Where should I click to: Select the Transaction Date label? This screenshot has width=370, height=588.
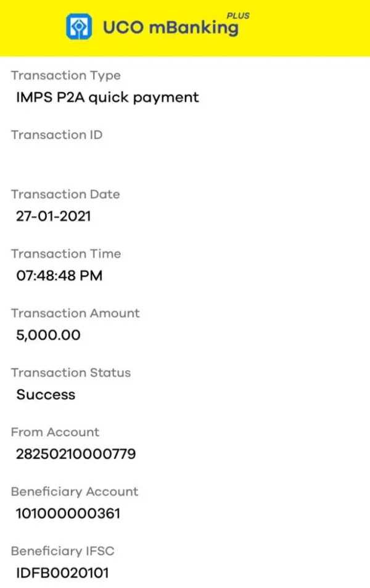(x=65, y=194)
